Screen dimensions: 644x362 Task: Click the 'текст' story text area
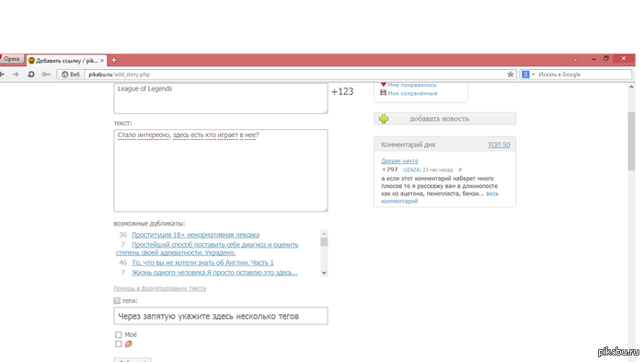pos(221,170)
